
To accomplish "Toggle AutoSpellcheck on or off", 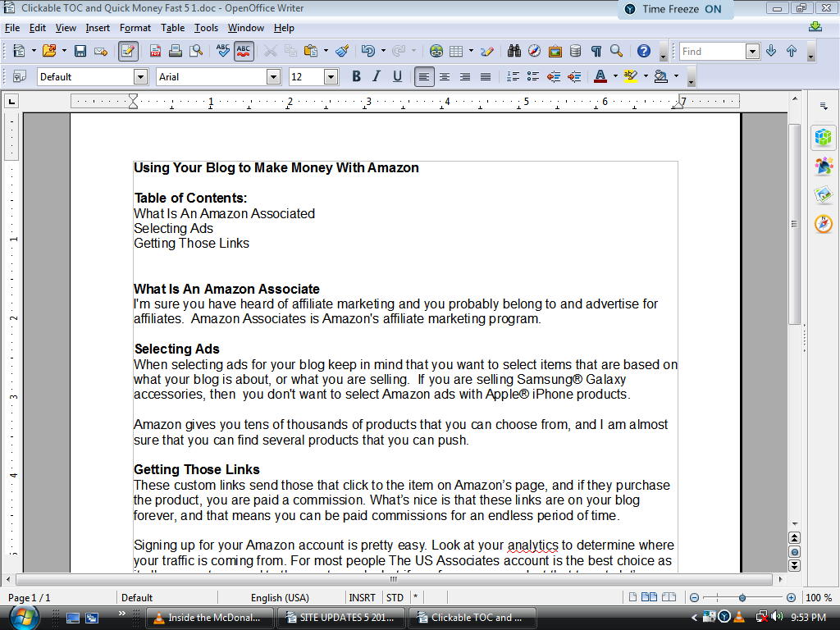I will point(244,51).
